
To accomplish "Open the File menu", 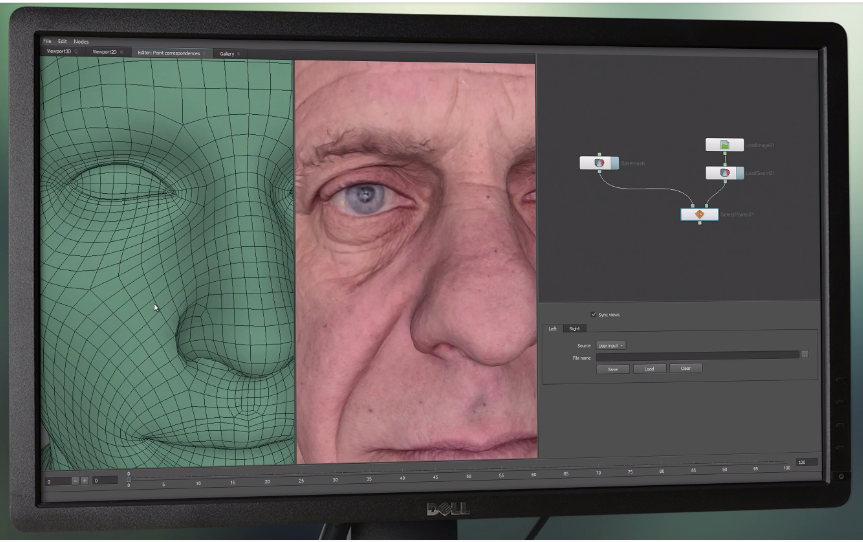I will coord(47,41).
